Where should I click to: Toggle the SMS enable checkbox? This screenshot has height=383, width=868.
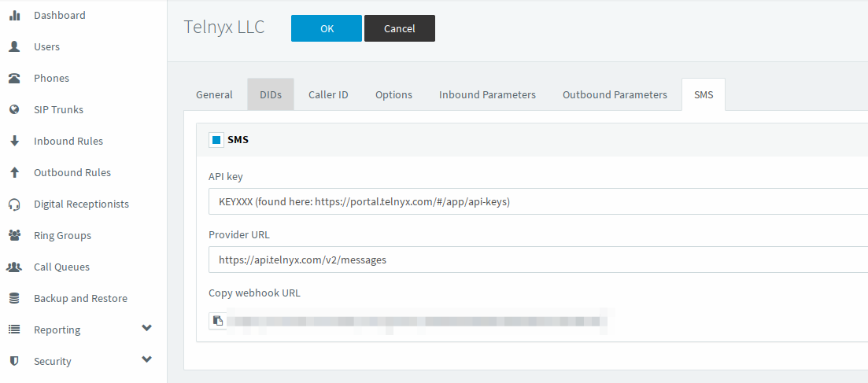click(216, 140)
